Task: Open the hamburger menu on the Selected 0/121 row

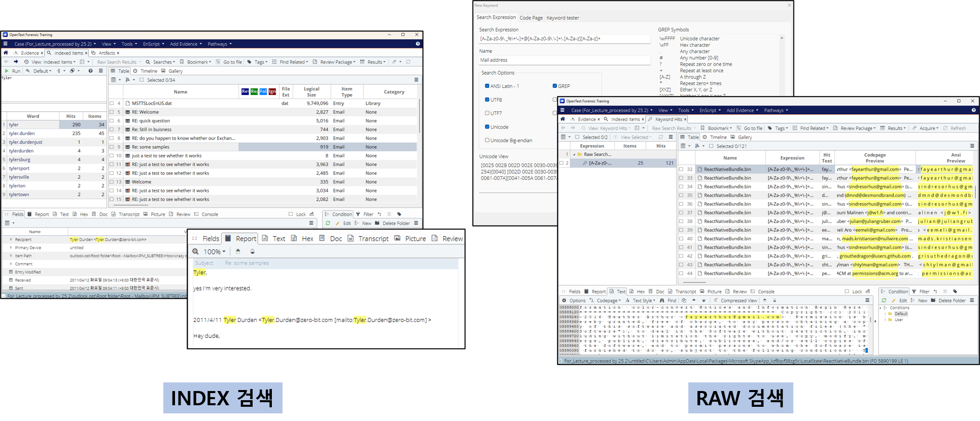Action: (972, 146)
